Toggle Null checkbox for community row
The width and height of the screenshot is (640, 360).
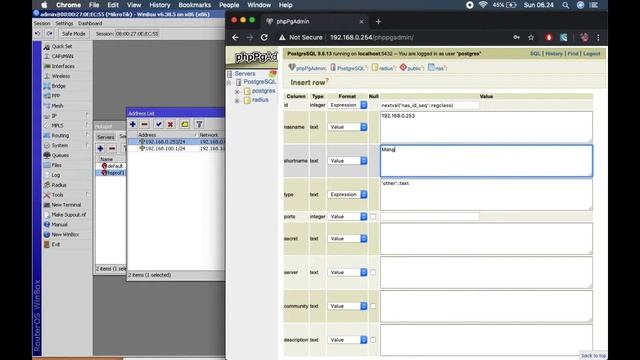pyautogui.click(x=373, y=306)
